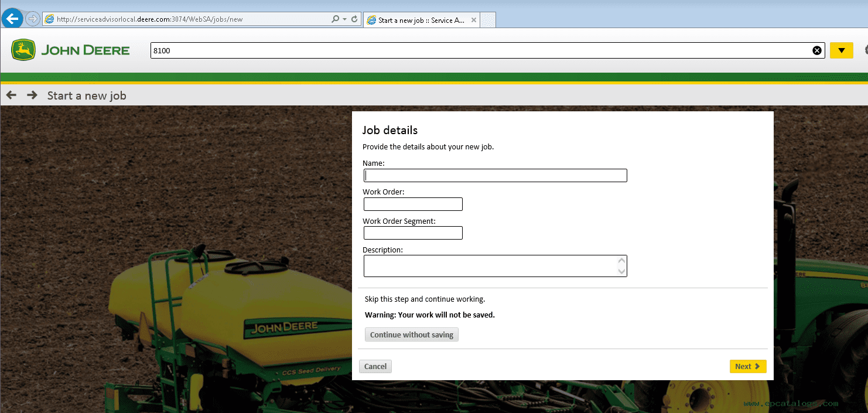Open a new blank browser tab
Image resolution: width=868 pixels, height=413 pixels.
[x=488, y=20]
